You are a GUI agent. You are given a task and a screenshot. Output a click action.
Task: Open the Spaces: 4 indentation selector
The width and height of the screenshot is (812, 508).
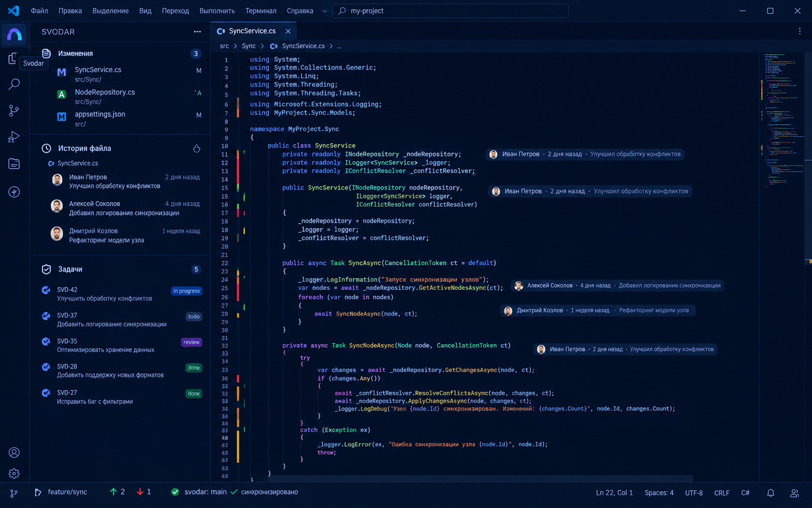coord(659,493)
